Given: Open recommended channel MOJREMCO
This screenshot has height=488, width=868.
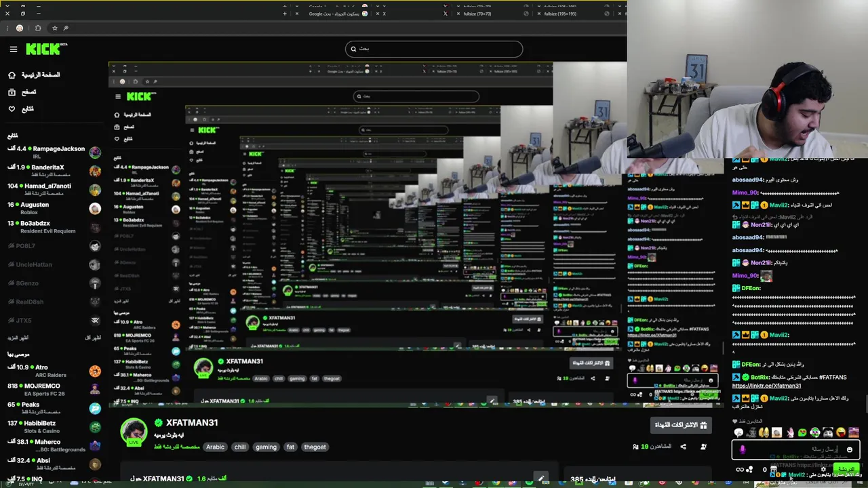Looking at the screenshot, I should 53,389.
